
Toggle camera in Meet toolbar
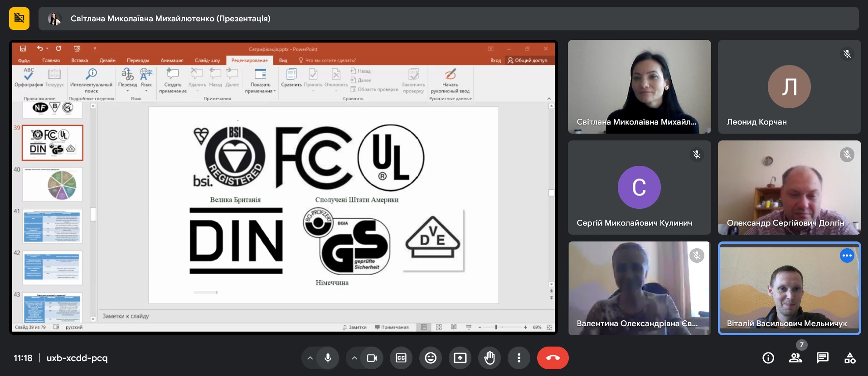(x=372, y=358)
